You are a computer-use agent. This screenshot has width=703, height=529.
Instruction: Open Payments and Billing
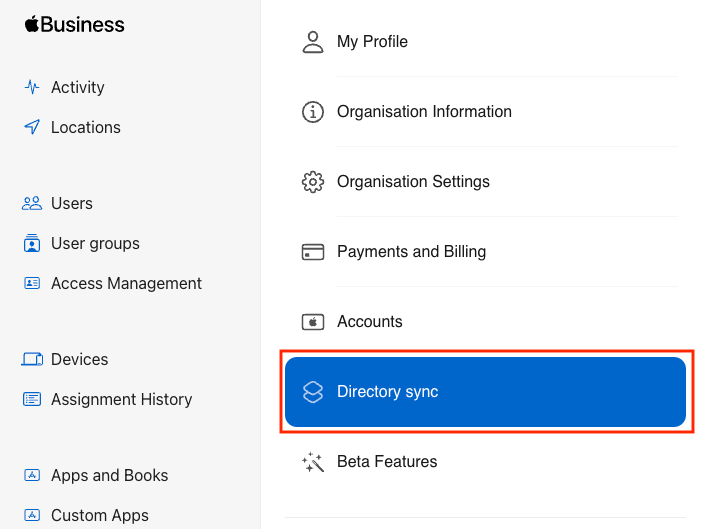(411, 252)
